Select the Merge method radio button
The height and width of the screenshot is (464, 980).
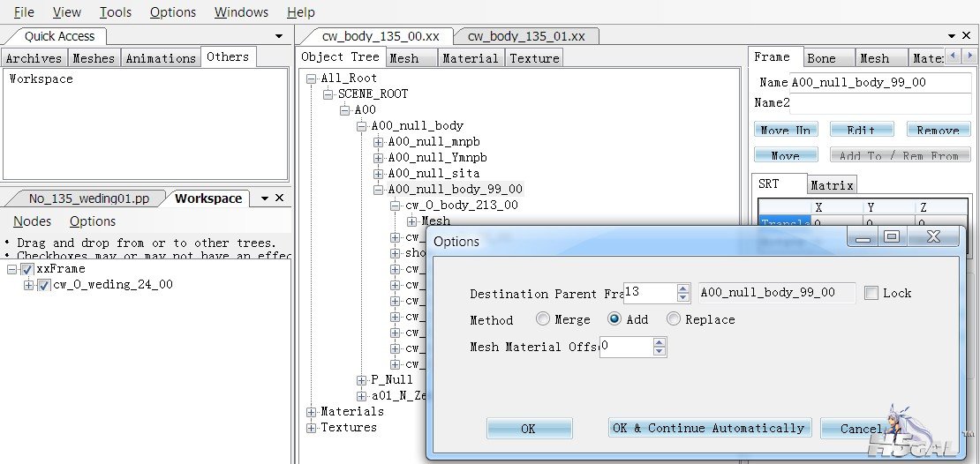(542, 319)
